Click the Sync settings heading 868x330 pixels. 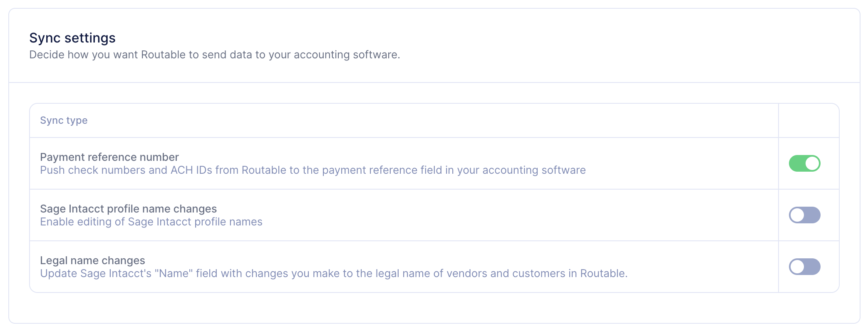72,38
